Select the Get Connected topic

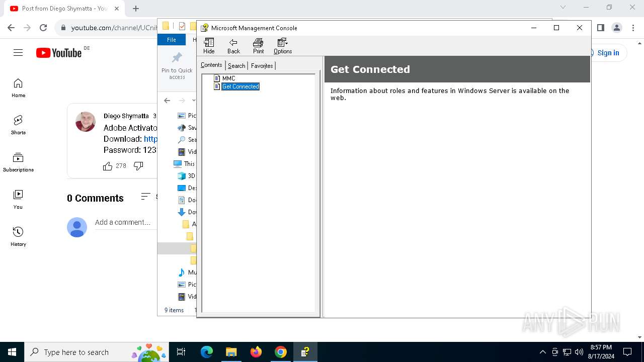240,86
